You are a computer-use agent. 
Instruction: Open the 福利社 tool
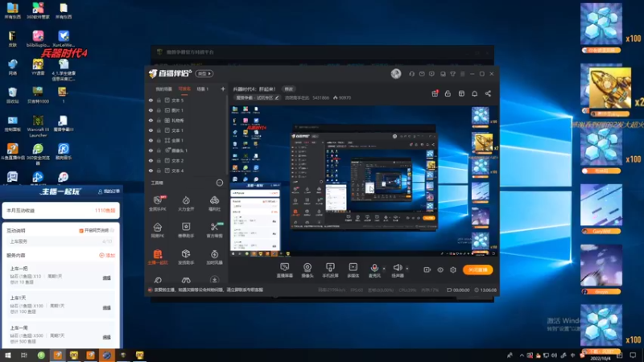tap(214, 204)
